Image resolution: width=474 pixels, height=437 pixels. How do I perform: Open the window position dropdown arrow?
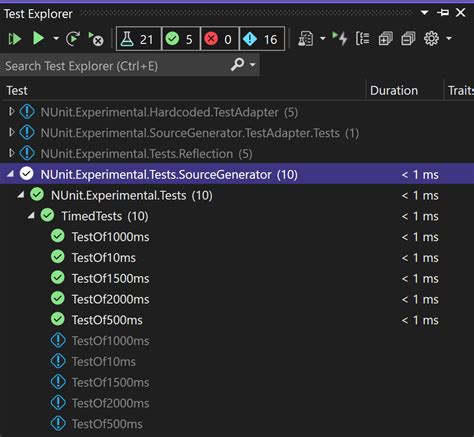[424, 13]
